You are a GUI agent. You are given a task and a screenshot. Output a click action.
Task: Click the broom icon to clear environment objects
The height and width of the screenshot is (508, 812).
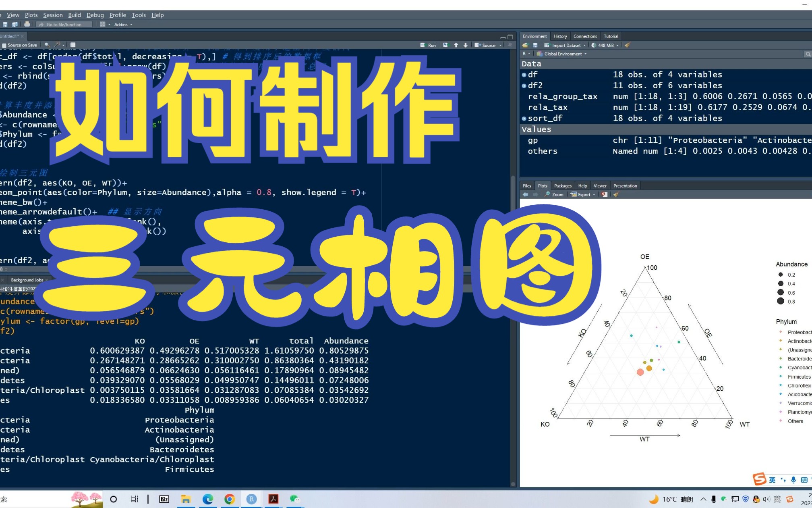click(x=627, y=45)
